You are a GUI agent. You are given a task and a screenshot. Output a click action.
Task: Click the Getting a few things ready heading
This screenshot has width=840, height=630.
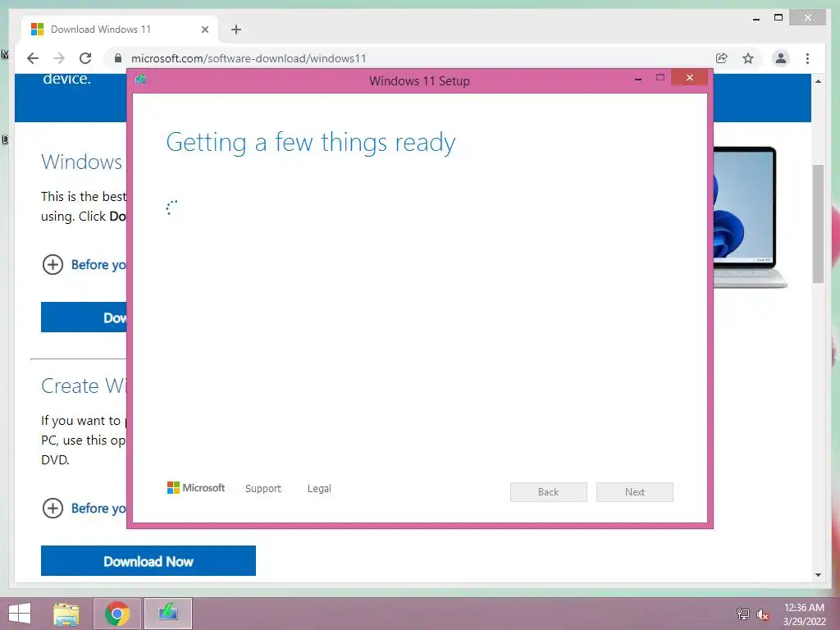click(x=311, y=143)
